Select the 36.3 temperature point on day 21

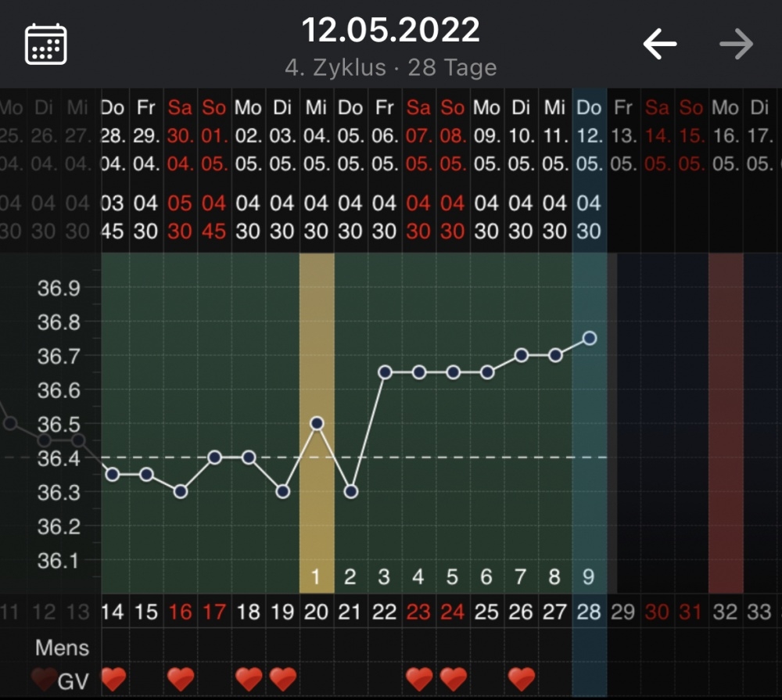point(351,491)
